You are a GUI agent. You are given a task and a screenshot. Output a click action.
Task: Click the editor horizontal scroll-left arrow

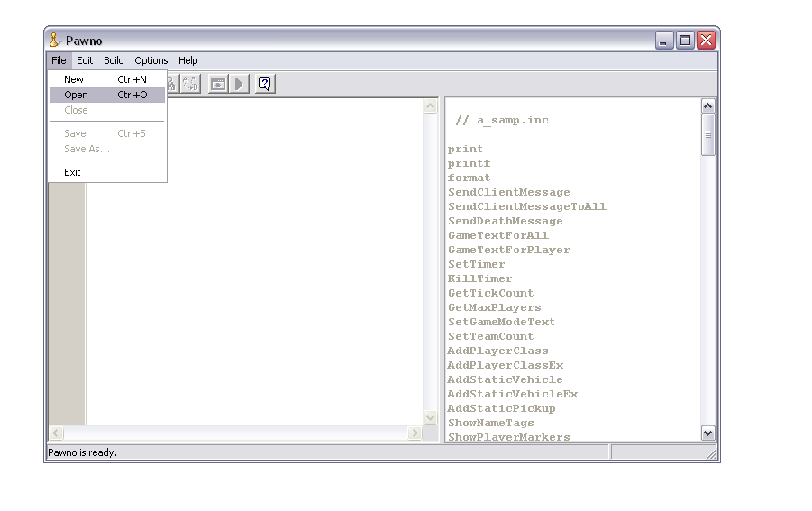tap(56, 433)
